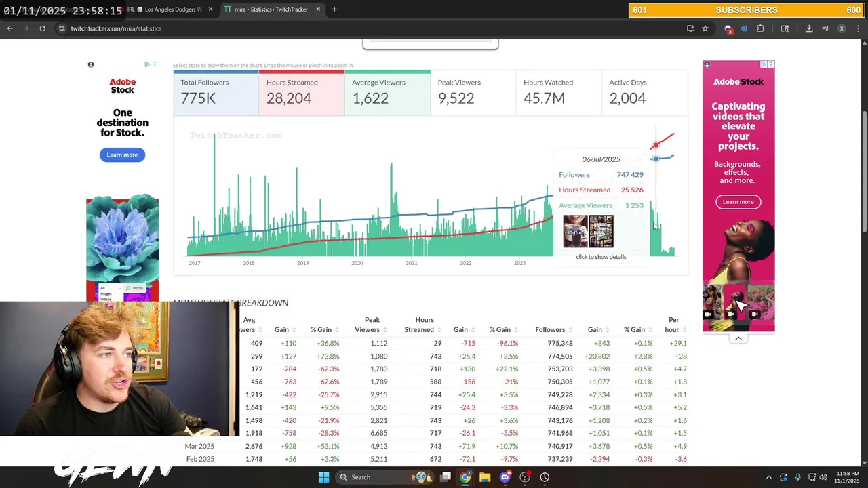Close the Los Angeles Dodgers tab
This screenshot has width=868, height=488.
[x=211, y=9]
